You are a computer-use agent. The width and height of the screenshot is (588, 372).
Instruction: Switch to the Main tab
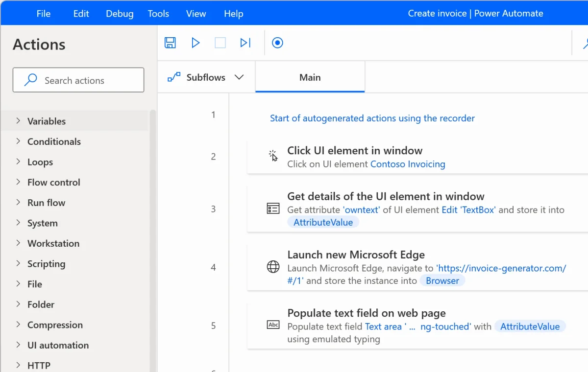tap(310, 77)
